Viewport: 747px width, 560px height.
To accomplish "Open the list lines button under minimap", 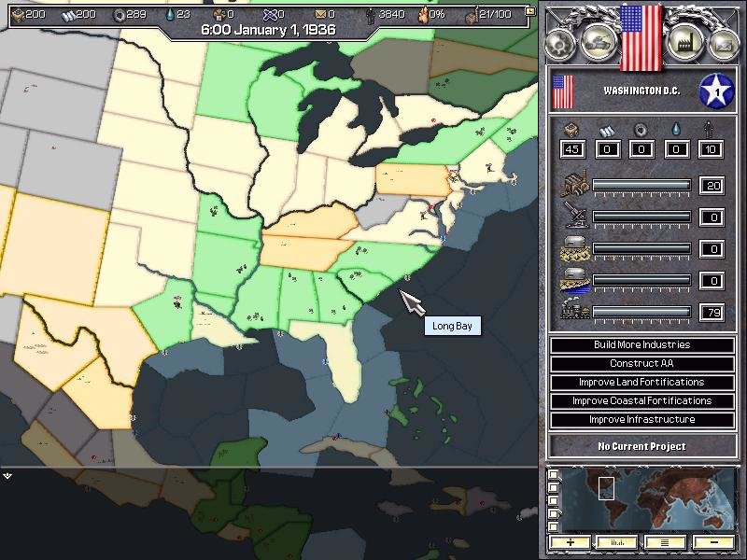I will point(665,542).
